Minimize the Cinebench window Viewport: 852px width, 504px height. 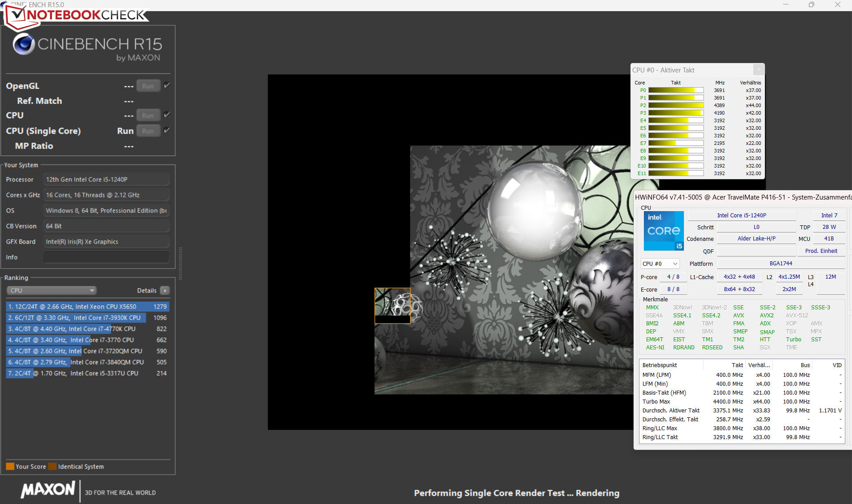point(786,5)
